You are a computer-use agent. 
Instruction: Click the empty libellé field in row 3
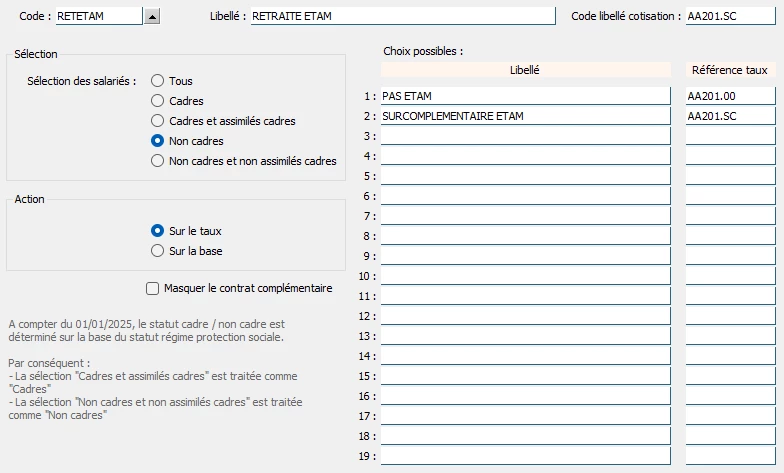(x=525, y=136)
